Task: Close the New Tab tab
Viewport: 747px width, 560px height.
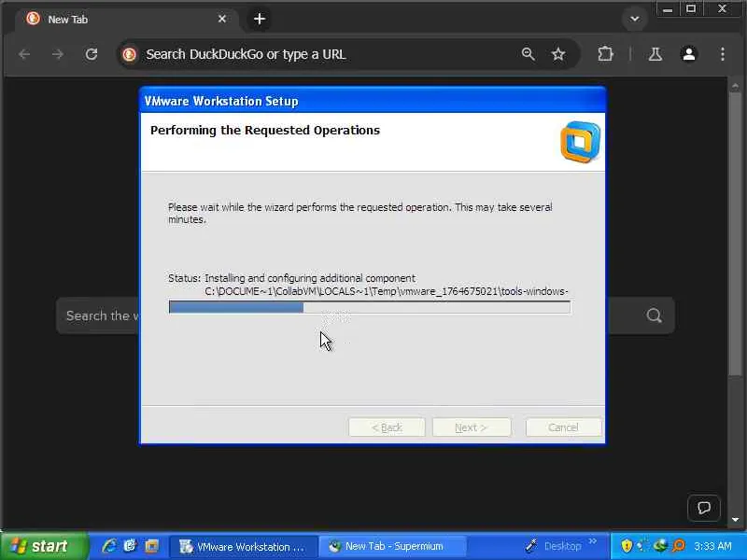Action: pos(222,19)
